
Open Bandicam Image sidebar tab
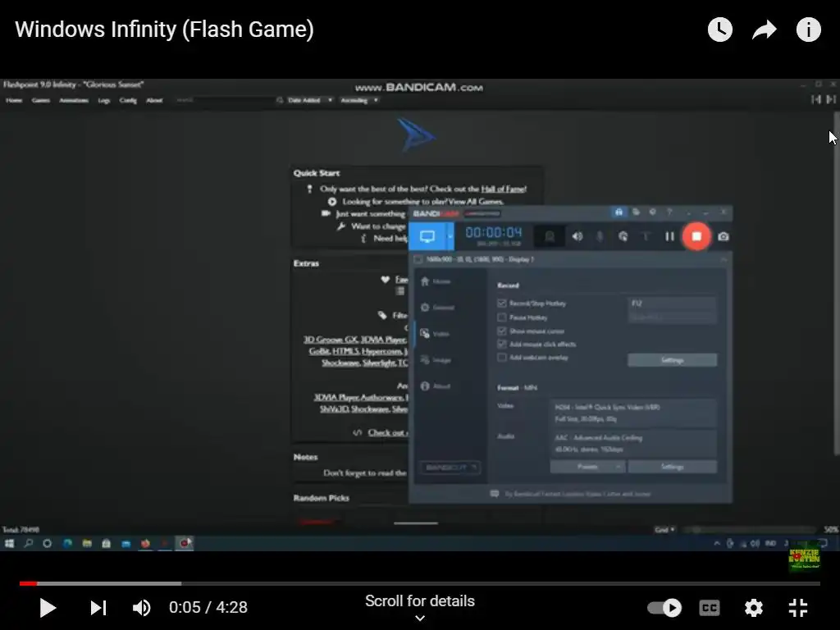436,360
